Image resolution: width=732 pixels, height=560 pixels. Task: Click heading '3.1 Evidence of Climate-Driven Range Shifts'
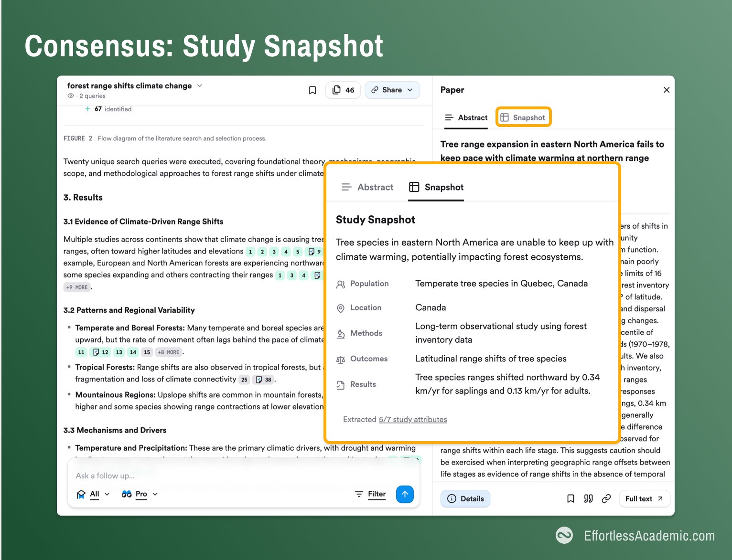(x=143, y=222)
